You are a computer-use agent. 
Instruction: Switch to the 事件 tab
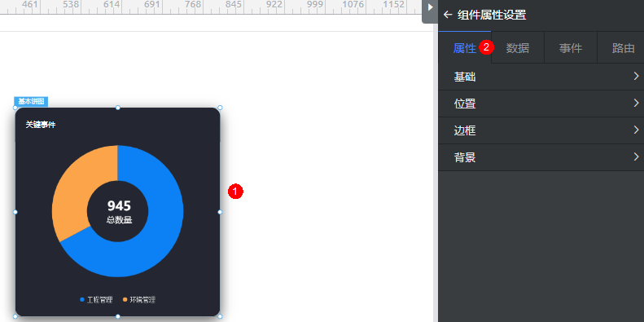[x=571, y=48]
